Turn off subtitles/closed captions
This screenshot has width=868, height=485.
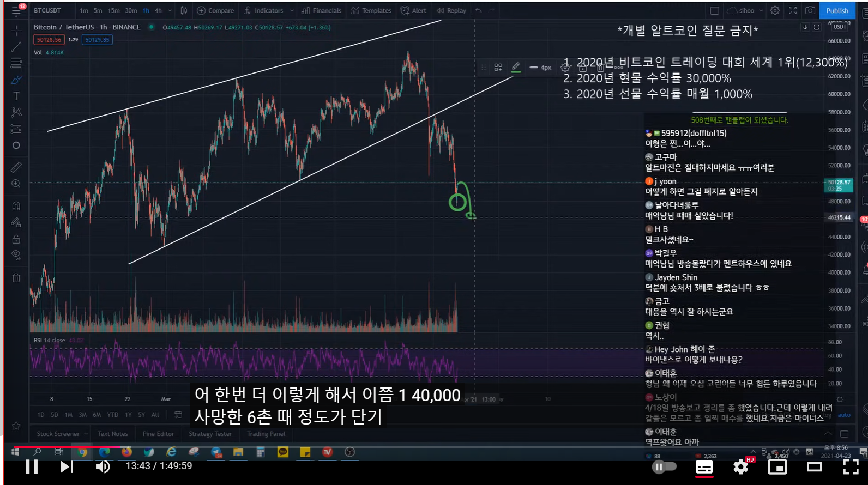click(x=704, y=467)
